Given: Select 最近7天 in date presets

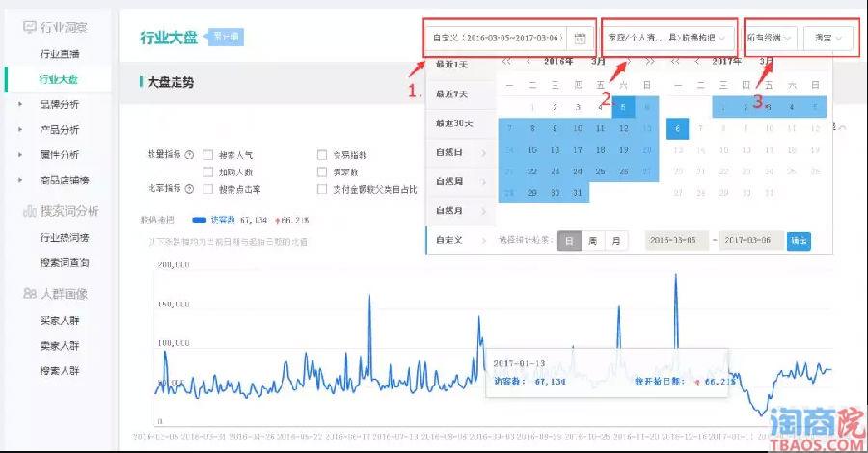Looking at the screenshot, I should tap(451, 94).
